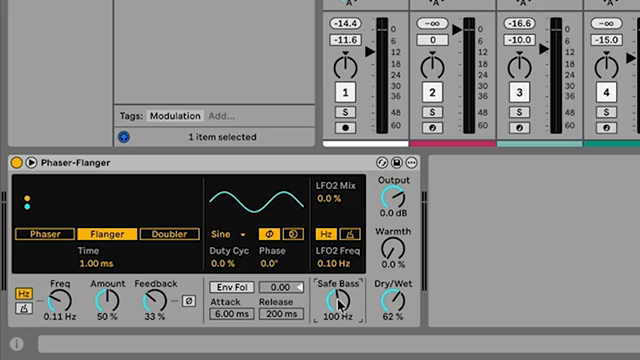Click track 3 volume field -10.0
Image resolution: width=640 pixels, height=360 pixels.
pos(519,40)
